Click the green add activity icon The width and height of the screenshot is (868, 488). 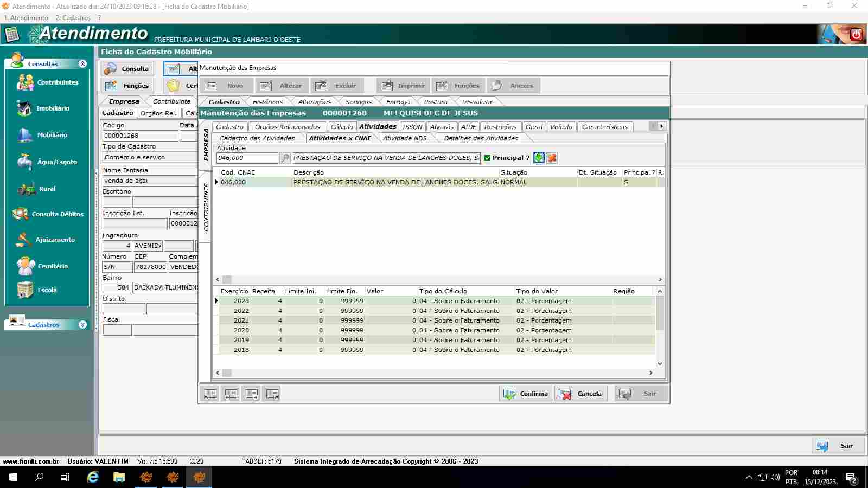pos(539,158)
